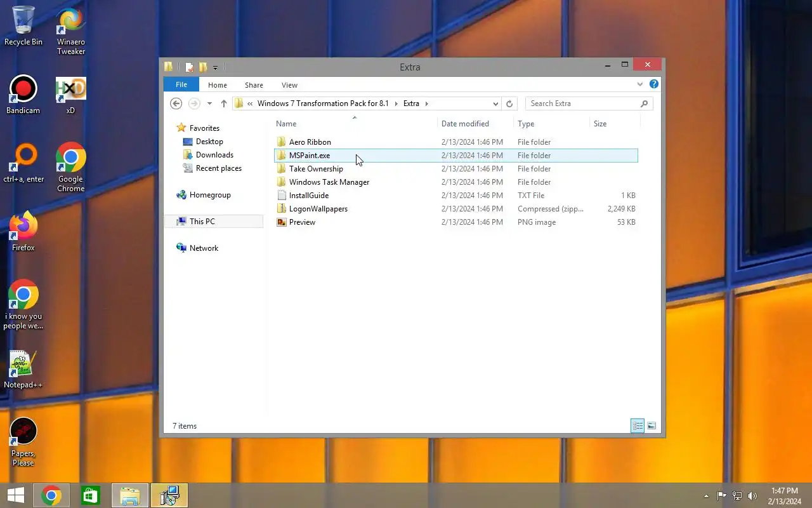Switch to the Share ribbon tab
The height and width of the screenshot is (508, 812).
click(x=254, y=85)
